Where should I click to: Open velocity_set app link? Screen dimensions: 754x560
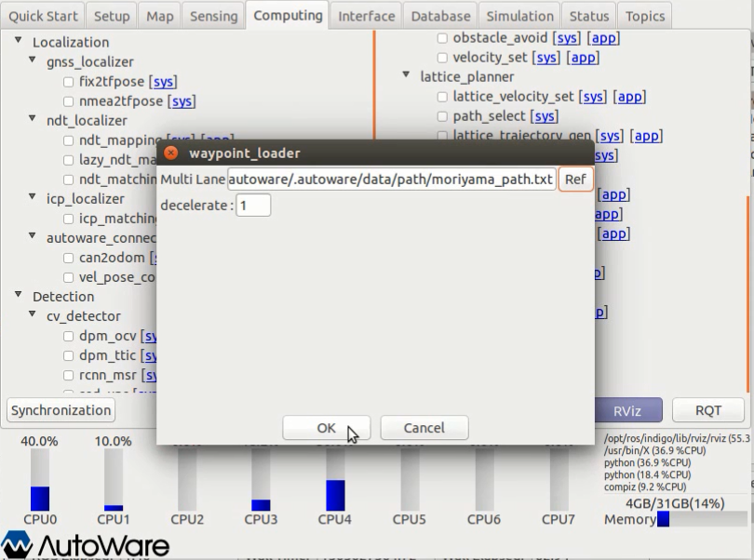(583, 58)
